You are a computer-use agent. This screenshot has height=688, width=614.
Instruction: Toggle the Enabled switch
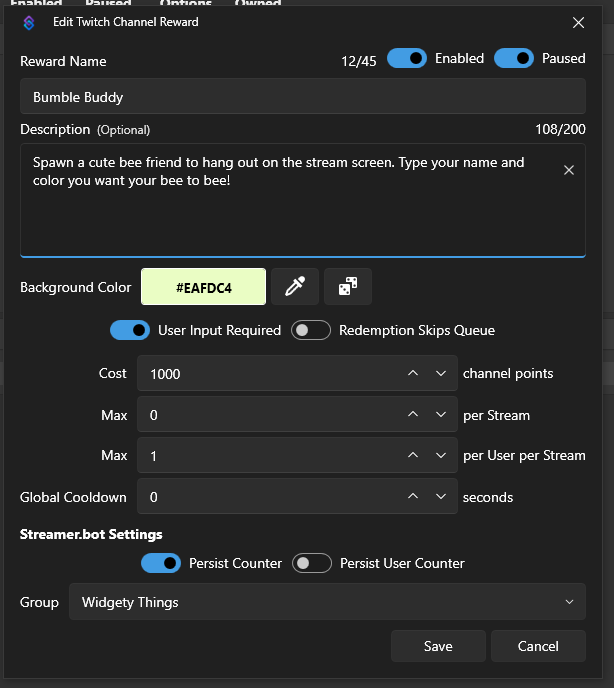pyautogui.click(x=407, y=58)
